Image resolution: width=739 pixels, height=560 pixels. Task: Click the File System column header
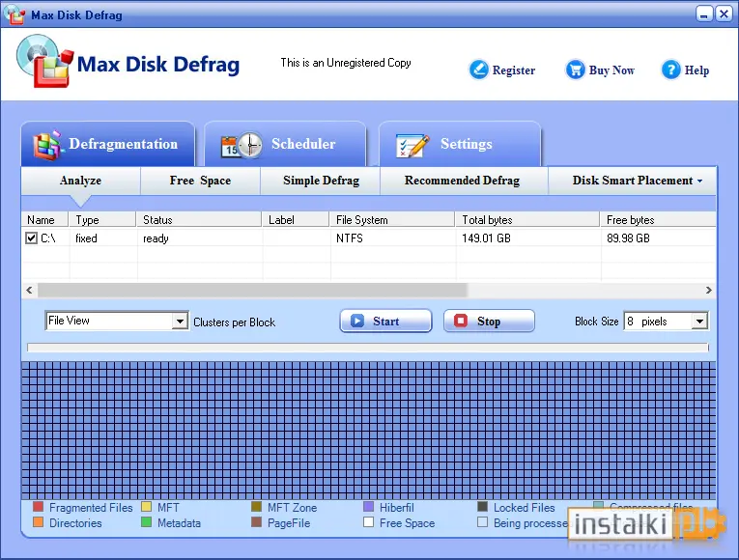(x=392, y=219)
